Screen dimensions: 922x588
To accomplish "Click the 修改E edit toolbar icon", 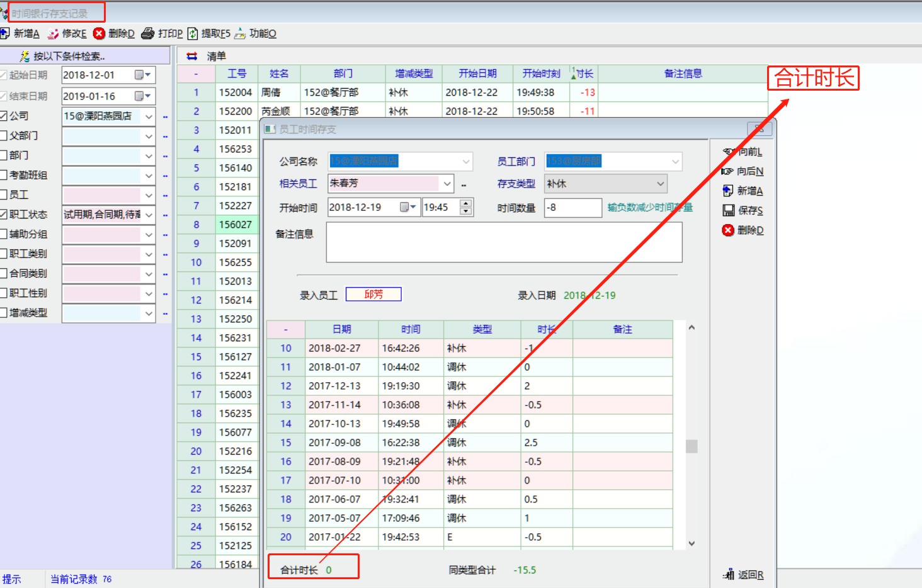I will click(x=54, y=33).
